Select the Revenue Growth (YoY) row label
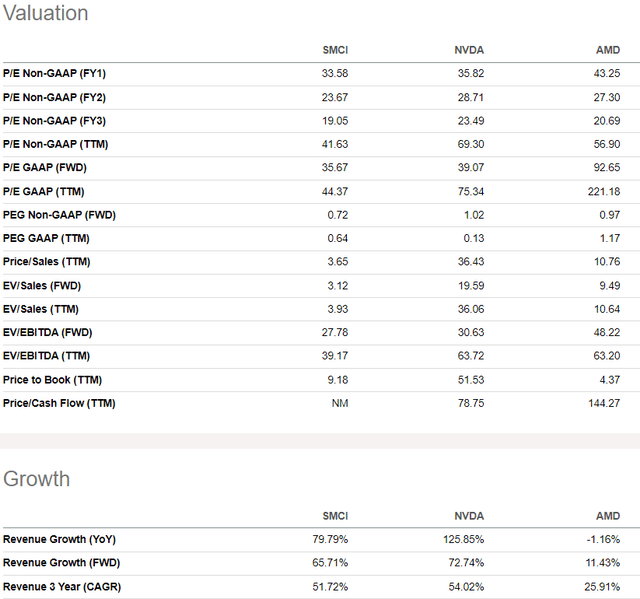The width and height of the screenshot is (640, 599). pyautogui.click(x=60, y=539)
